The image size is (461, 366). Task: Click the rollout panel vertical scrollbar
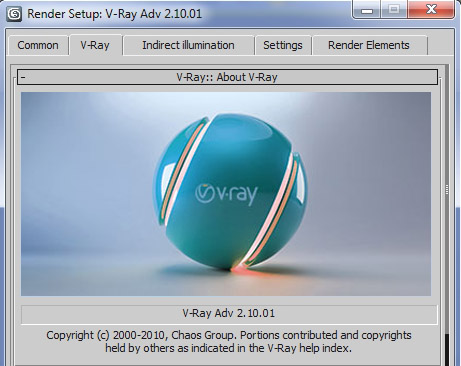447,215
